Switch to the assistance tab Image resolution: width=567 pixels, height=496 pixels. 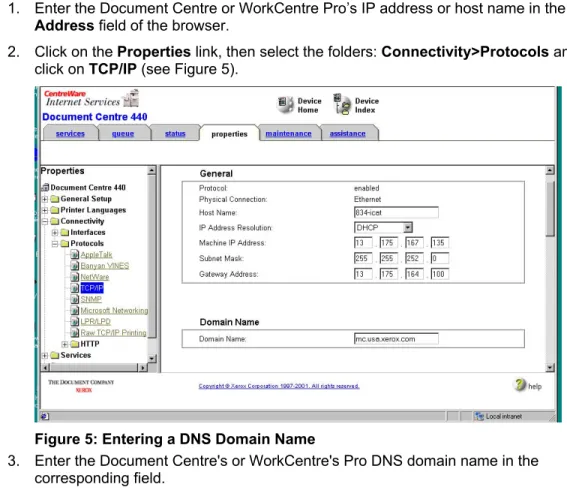pos(348,133)
